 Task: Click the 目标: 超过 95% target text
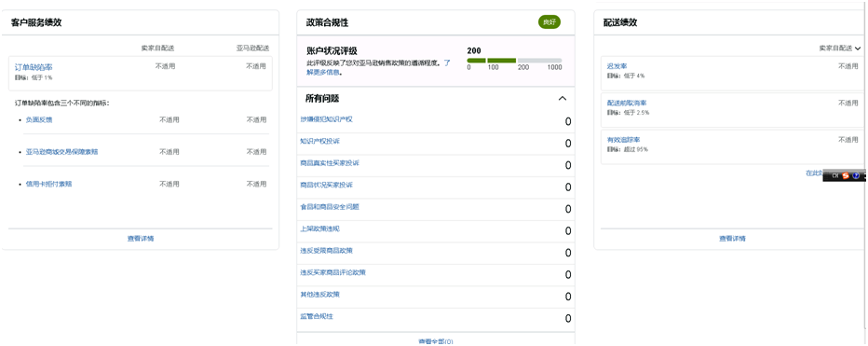(628, 150)
